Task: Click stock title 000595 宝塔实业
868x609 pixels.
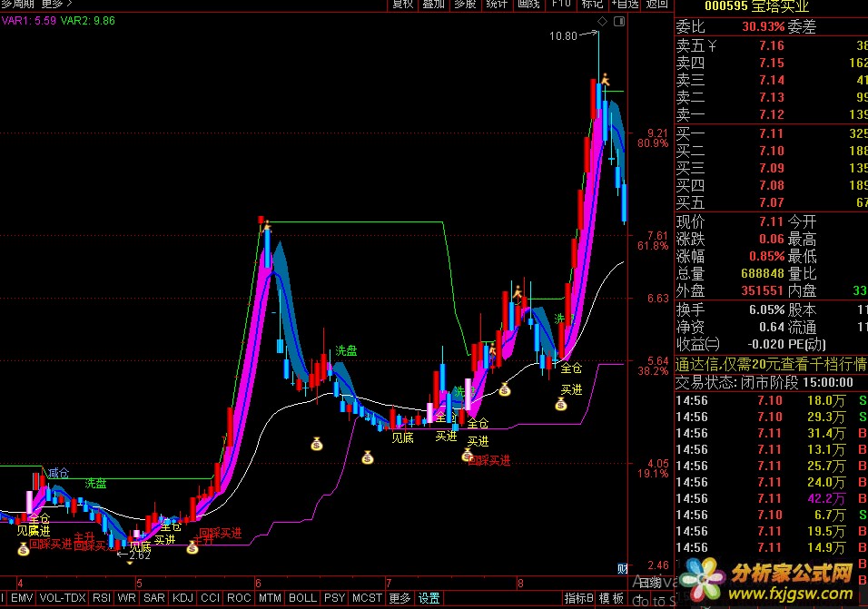Action: pos(756,6)
